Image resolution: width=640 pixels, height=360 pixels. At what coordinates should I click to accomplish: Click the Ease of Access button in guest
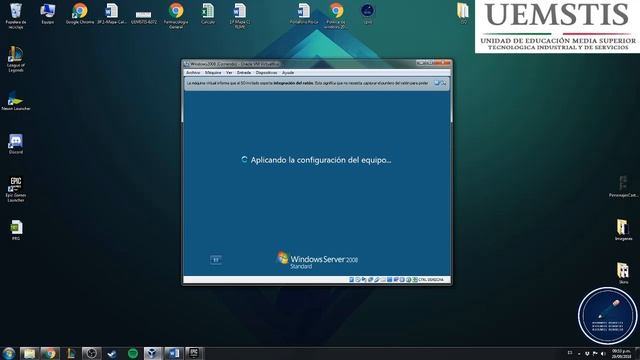coord(216,260)
